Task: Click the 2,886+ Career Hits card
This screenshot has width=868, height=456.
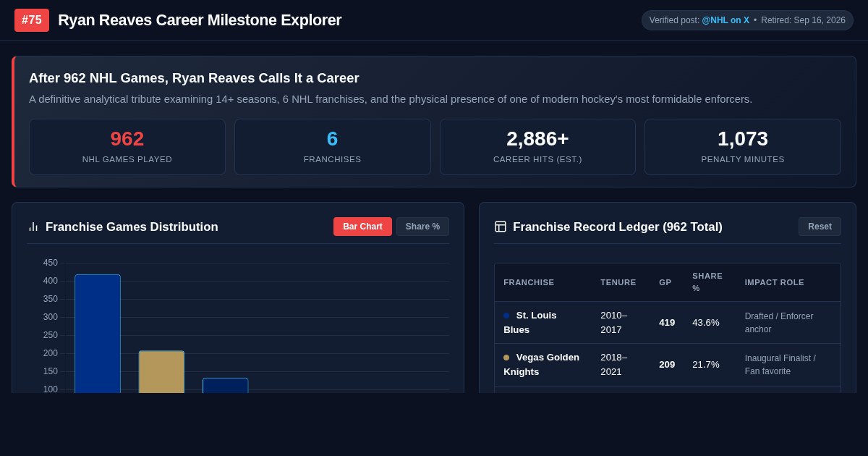Action: (x=537, y=147)
